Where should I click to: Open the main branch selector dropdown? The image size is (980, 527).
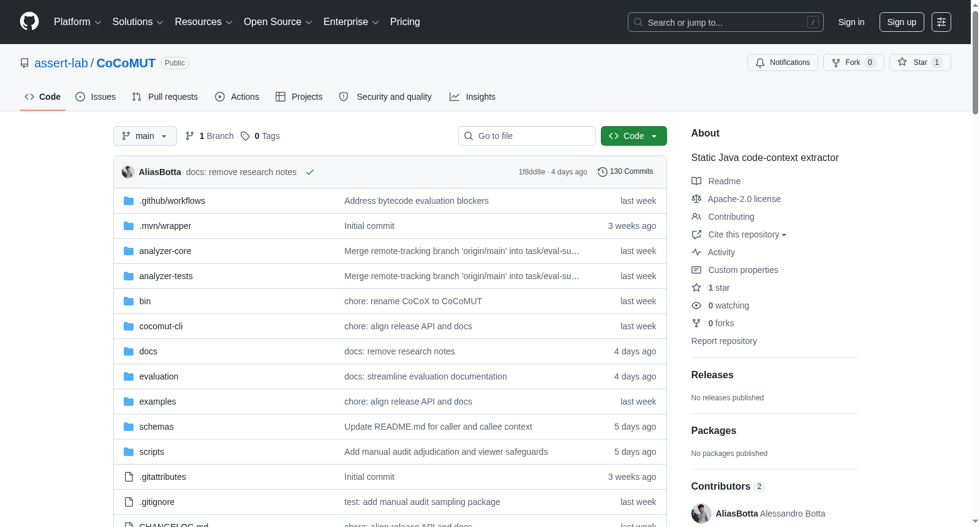pos(145,136)
